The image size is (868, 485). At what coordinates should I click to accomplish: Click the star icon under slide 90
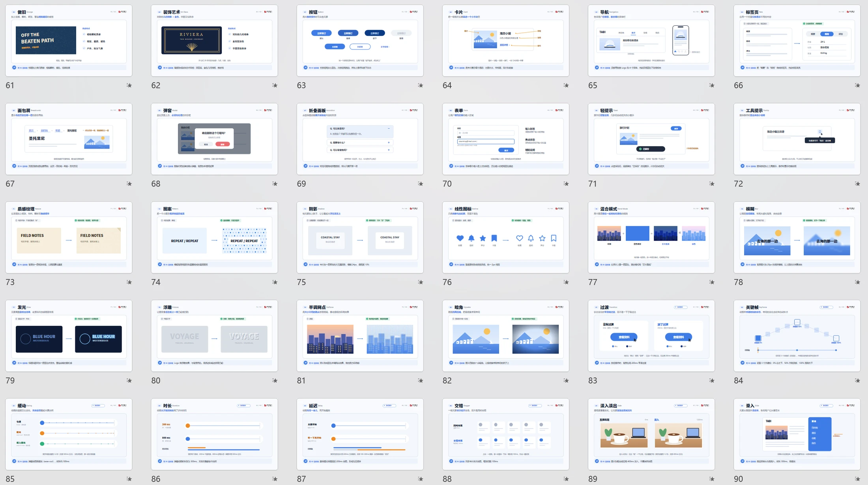[858, 479]
